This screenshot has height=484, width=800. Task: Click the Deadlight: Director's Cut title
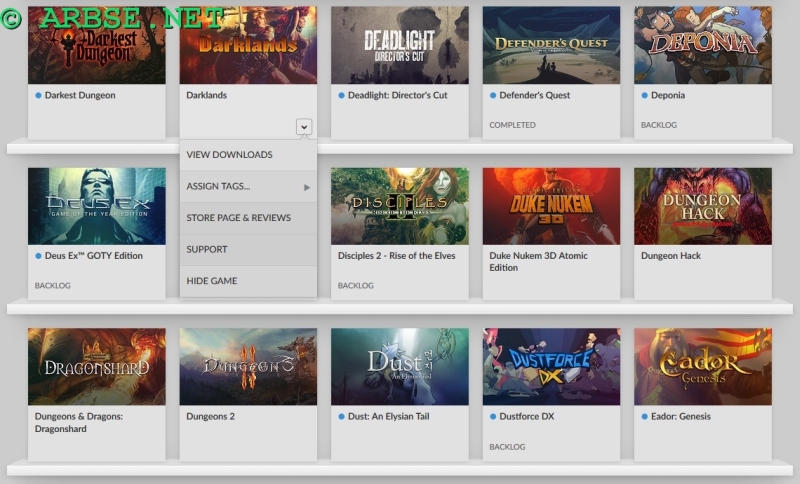click(x=397, y=95)
